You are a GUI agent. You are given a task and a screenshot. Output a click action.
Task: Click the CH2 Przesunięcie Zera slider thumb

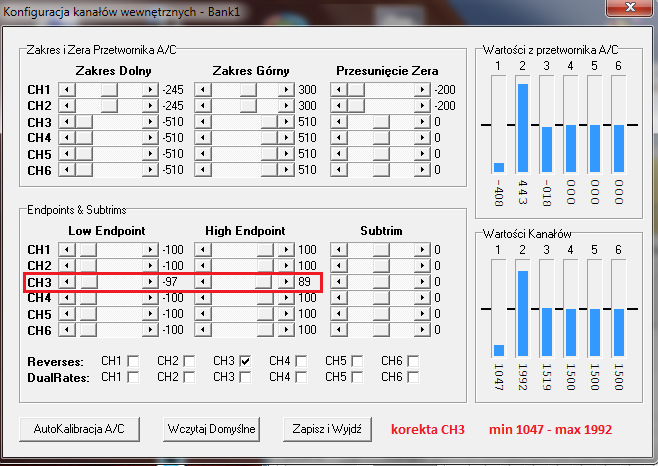[x=356, y=106]
